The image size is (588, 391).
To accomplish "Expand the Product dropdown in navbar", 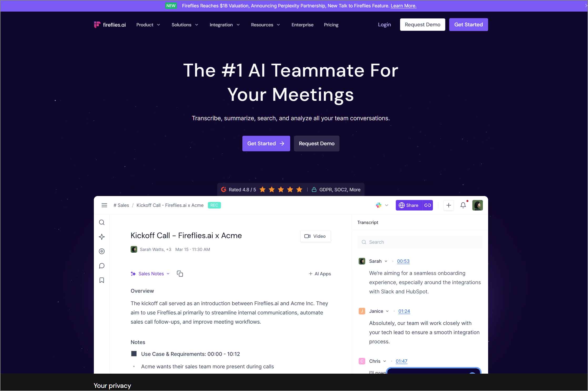I will point(148,25).
